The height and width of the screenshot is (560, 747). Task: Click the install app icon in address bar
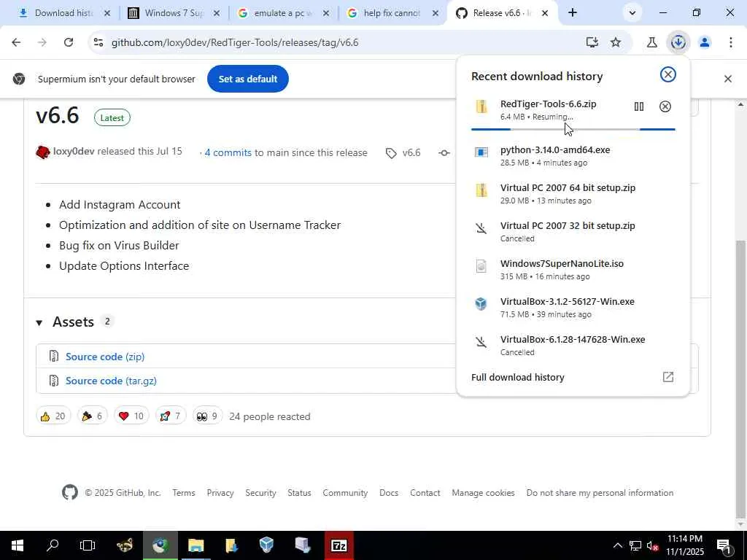click(x=592, y=42)
